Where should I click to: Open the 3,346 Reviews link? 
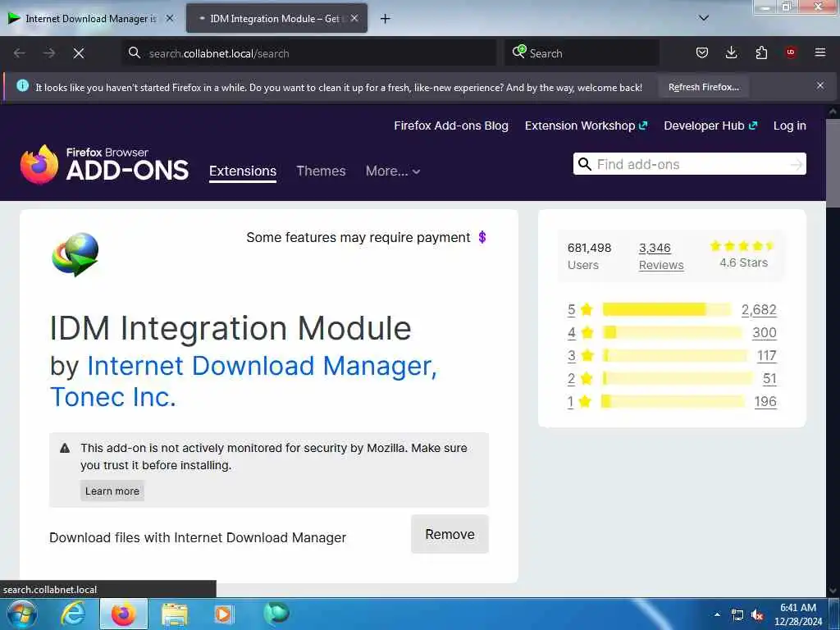point(661,256)
